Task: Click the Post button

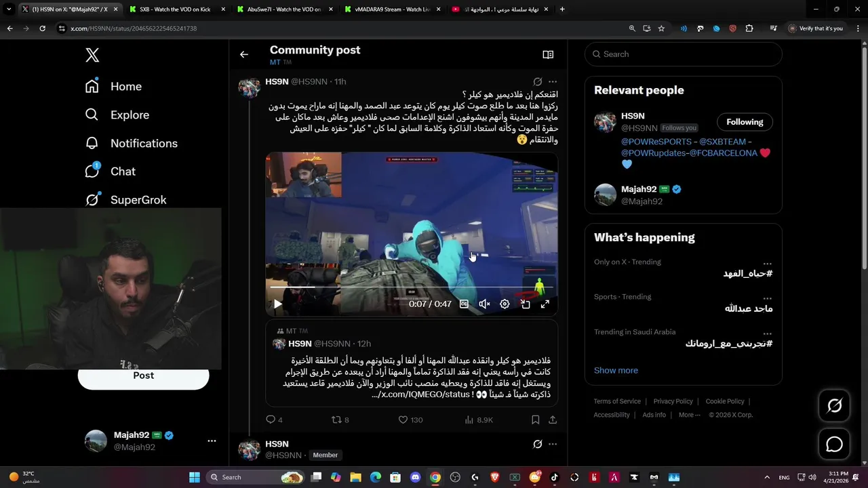Action: (x=143, y=376)
